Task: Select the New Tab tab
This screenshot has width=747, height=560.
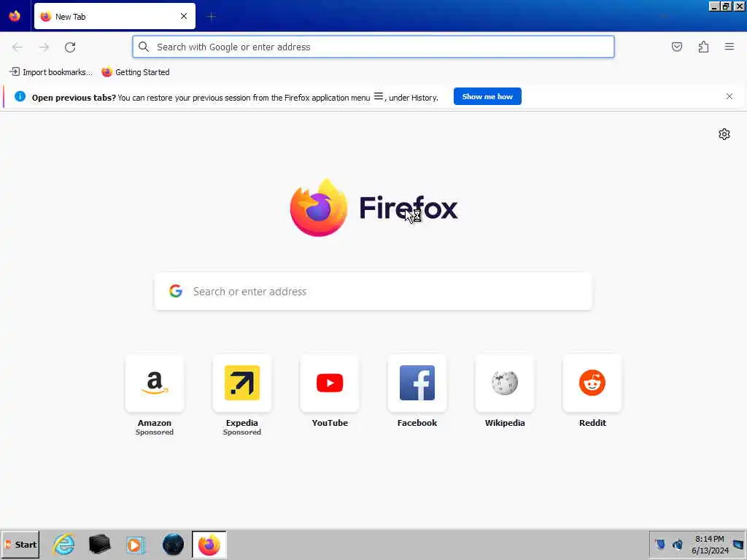Action: pos(115,16)
